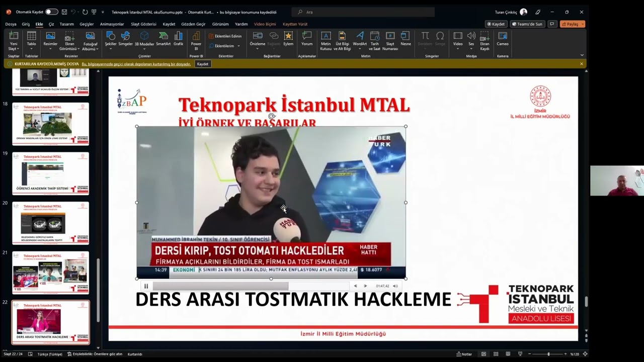The height and width of the screenshot is (362, 644).
Task: Open the Tablo insert dropdown
Action: click(31, 40)
